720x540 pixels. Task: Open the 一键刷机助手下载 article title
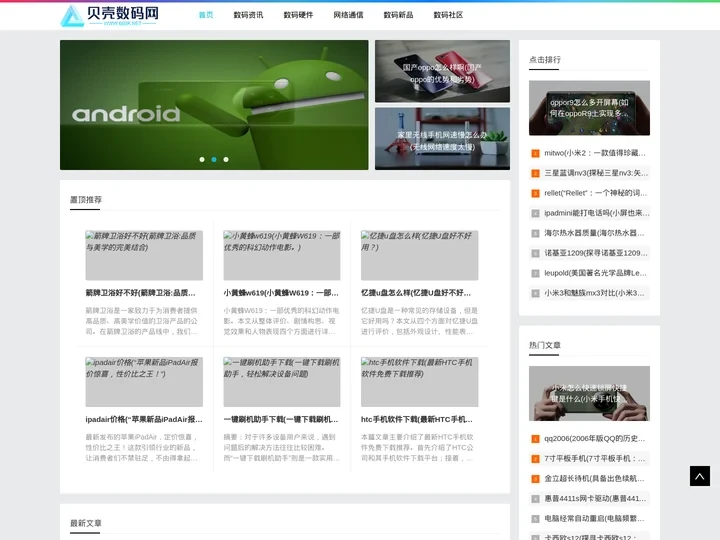click(x=281, y=420)
